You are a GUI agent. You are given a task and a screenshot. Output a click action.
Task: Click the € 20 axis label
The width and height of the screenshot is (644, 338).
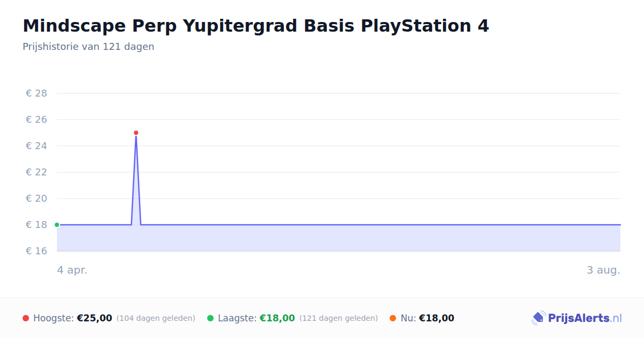[36, 199]
